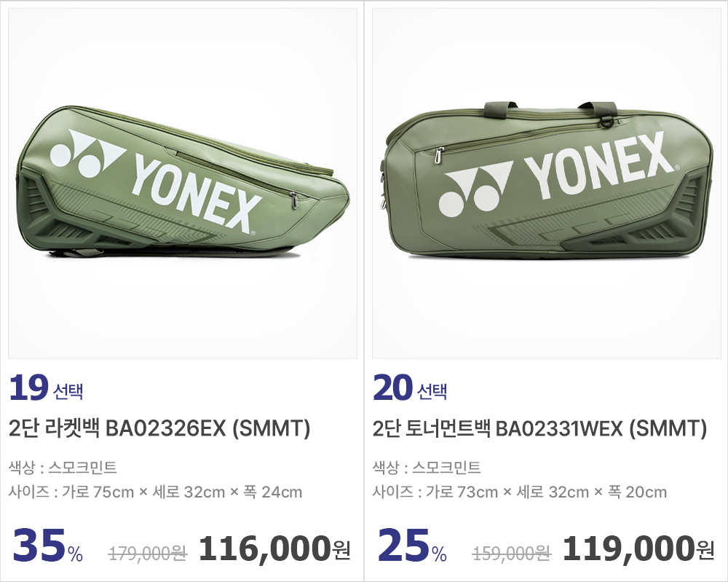
Task: Click the size line reading 가로 75cm
Action: [x=155, y=492]
